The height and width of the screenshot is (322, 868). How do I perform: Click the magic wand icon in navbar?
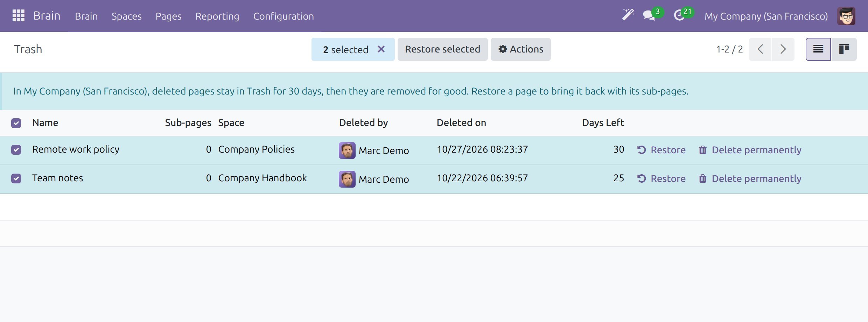coord(628,15)
